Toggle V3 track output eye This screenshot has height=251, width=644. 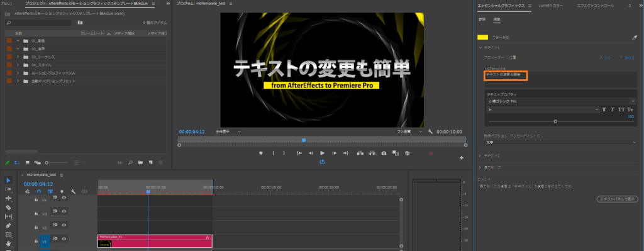click(x=64, y=211)
